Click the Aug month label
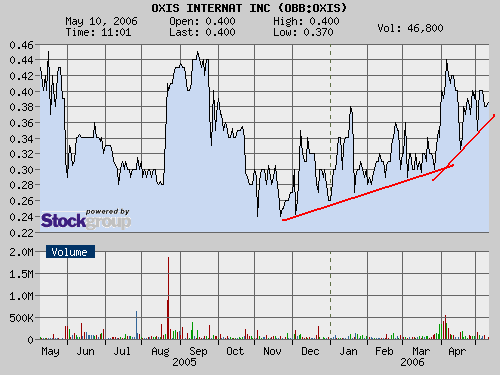Image resolution: width=500 pixels, height=375 pixels. 160,352
